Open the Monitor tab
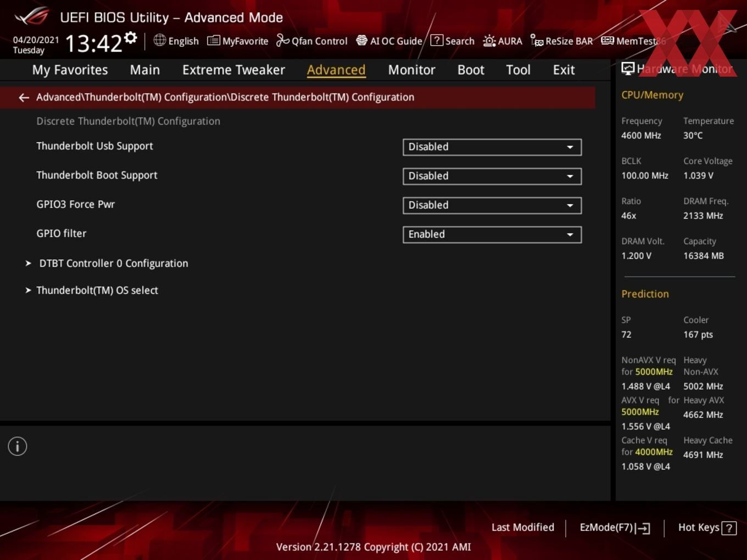This screenshot has height=560, width=747. pos(411,70)
